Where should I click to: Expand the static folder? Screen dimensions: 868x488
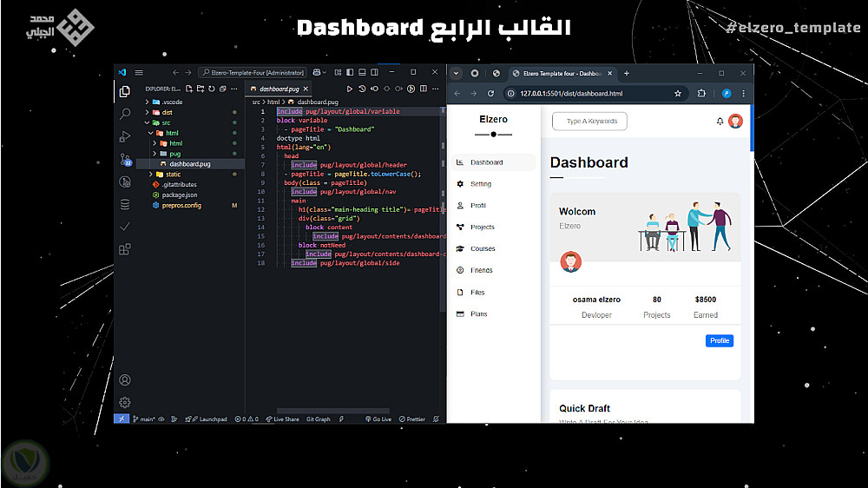[190, 175]
